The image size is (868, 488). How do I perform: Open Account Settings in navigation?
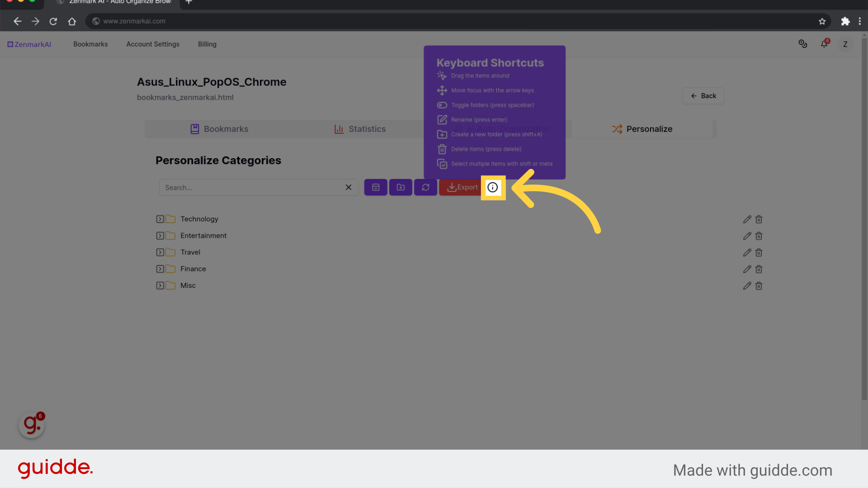[153, 44]
